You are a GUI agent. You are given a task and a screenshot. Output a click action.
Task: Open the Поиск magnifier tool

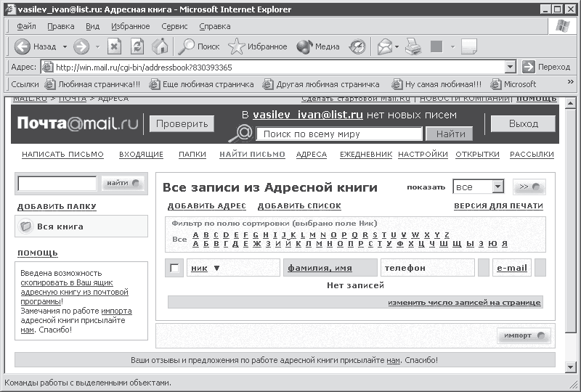(198, 46)
